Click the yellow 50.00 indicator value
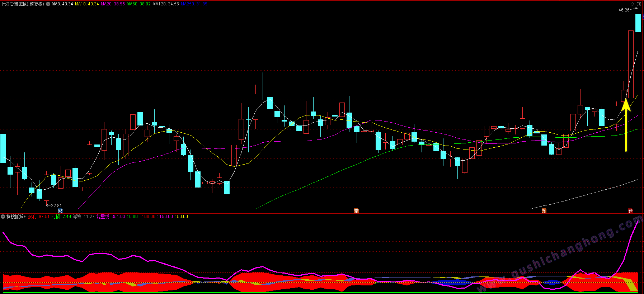 182,217
